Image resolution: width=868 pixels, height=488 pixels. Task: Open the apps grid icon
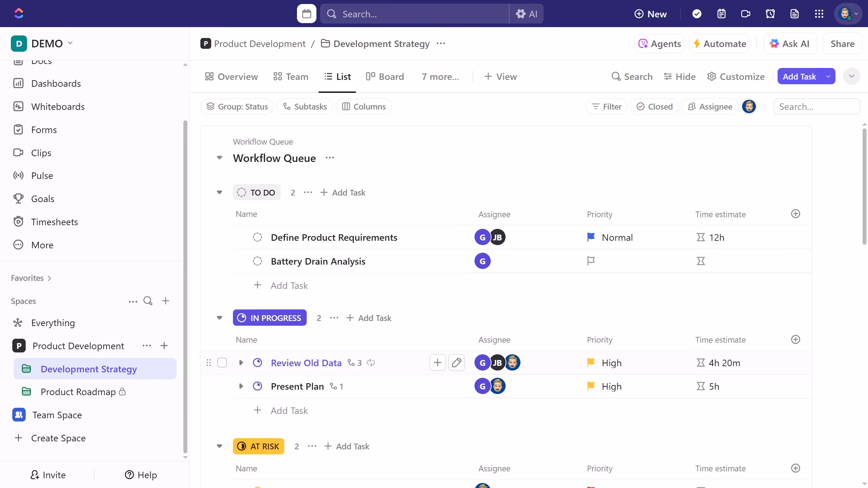point(819,14)
